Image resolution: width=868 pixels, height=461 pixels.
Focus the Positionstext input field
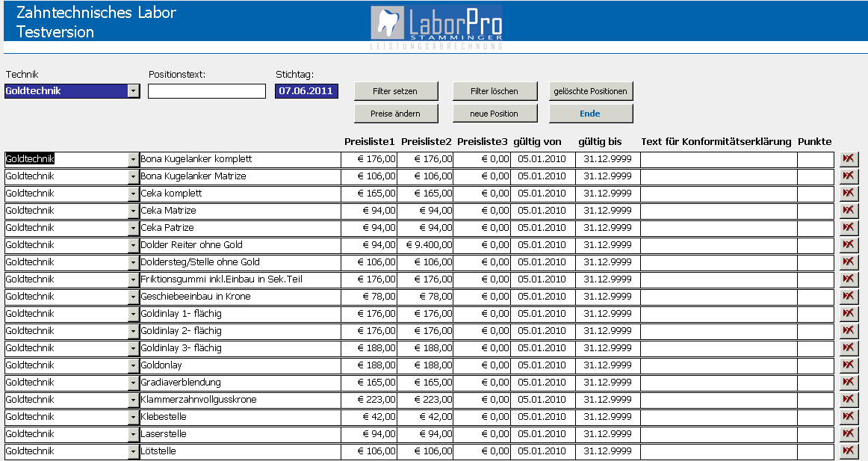[x=207, y=91]
